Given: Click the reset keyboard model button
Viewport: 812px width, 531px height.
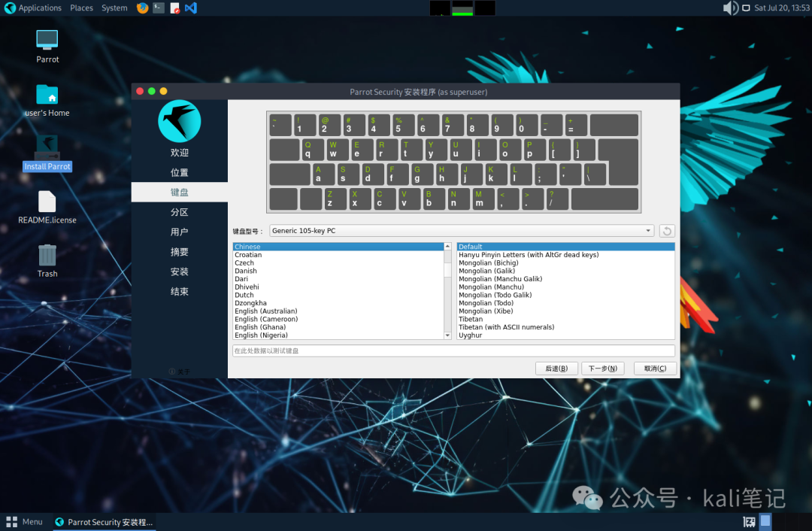Looking at the screenshot, I should [667, 231].
